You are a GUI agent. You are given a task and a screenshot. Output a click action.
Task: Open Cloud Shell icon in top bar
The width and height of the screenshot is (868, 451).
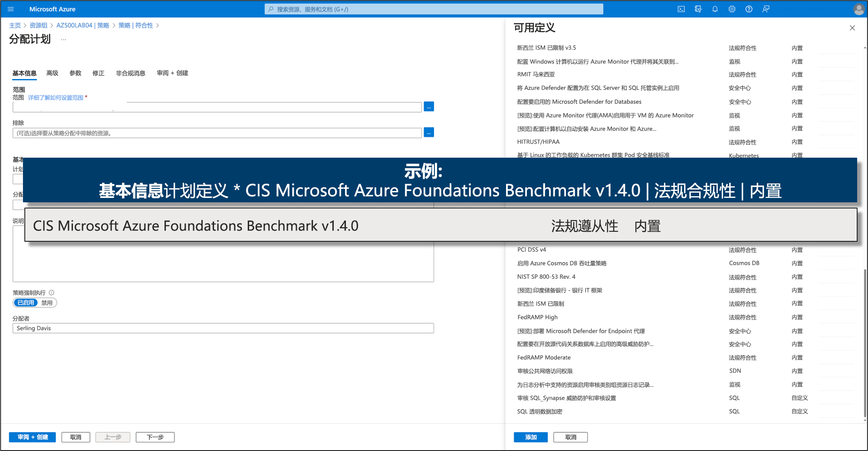tap(681, 9)
